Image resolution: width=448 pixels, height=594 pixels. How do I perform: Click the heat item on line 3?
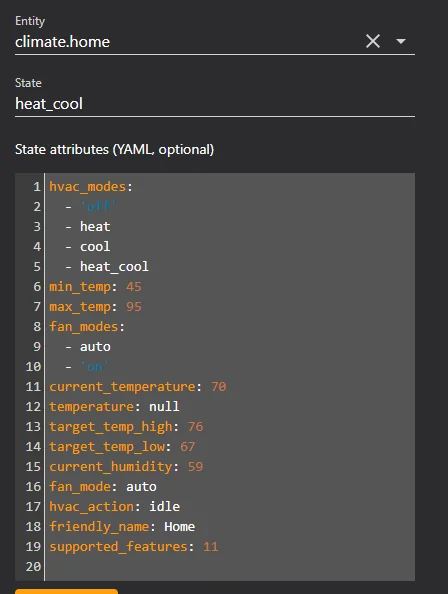(95, 227)
